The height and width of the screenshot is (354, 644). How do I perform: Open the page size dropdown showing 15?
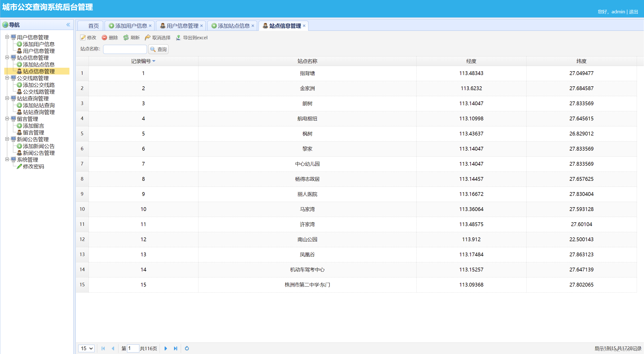pos(86,348)
